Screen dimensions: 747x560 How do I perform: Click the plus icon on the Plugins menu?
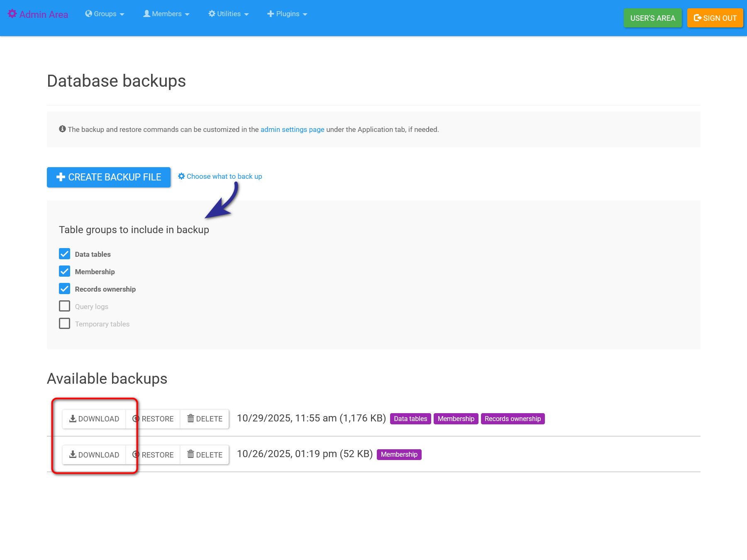pyautogui.click(x=271, y=14)
